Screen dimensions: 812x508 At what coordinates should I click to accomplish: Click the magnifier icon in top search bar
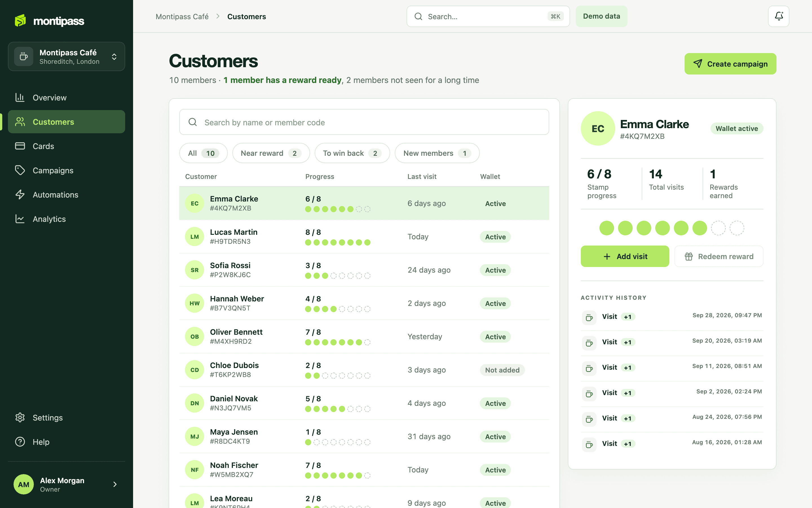click(x=418, y=16)
